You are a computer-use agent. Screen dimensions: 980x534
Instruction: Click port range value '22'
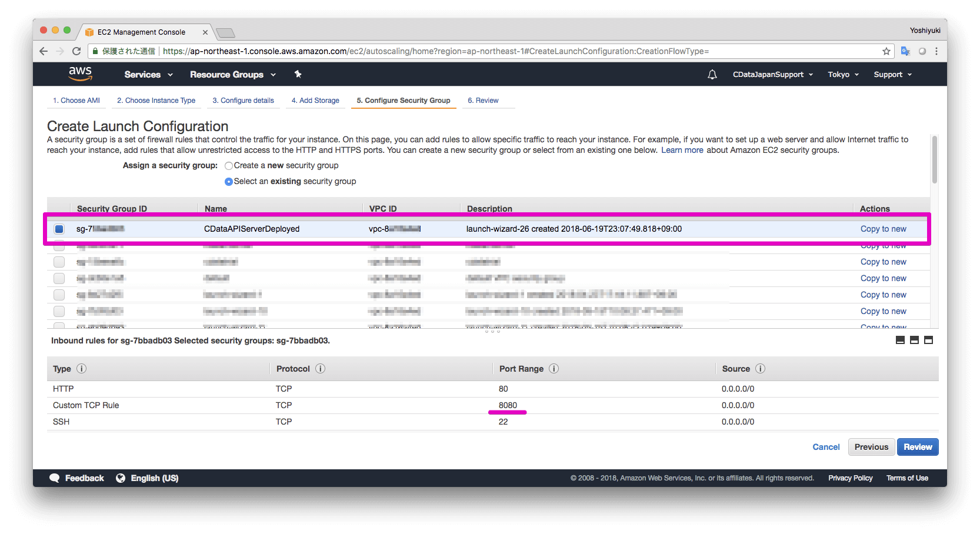(x=503, y=422)
